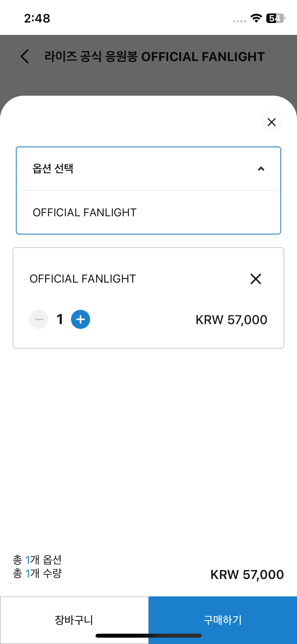Screen dimensions: 297x644
Task: Remove the selected OFFICIAL FANLIGHT item
Action: [x=256, y=279]
